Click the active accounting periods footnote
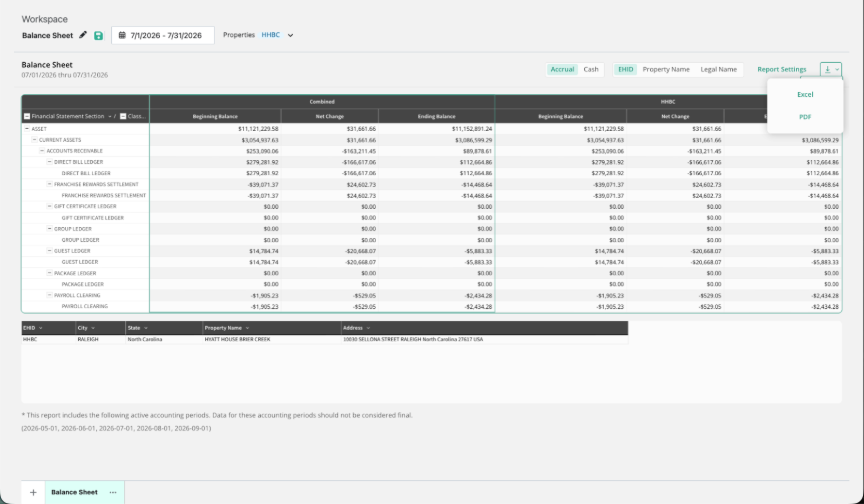The height and width of the screenshot is (504, 864). coord(217,415)
